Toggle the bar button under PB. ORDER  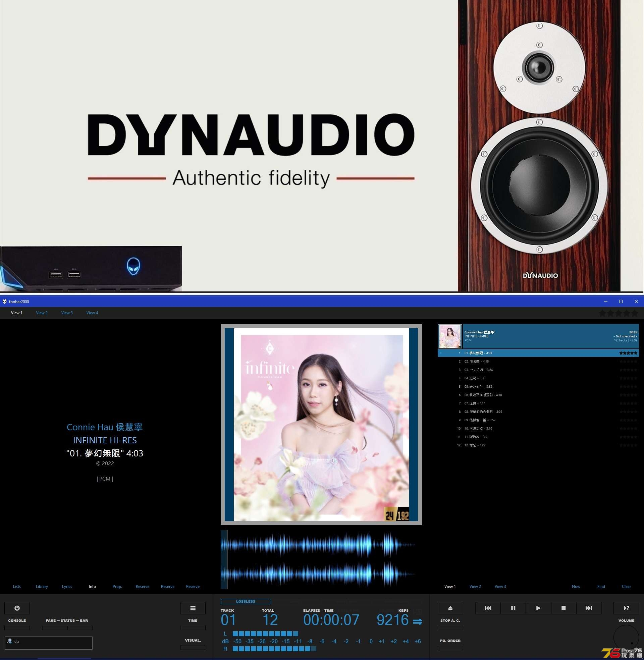[450, 648]
